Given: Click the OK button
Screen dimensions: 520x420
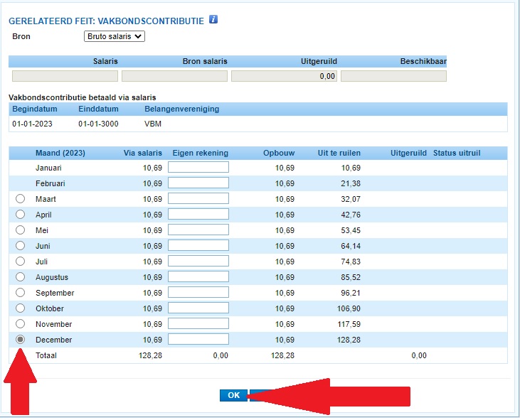Looking at the screenshot, I should point(233,395).
